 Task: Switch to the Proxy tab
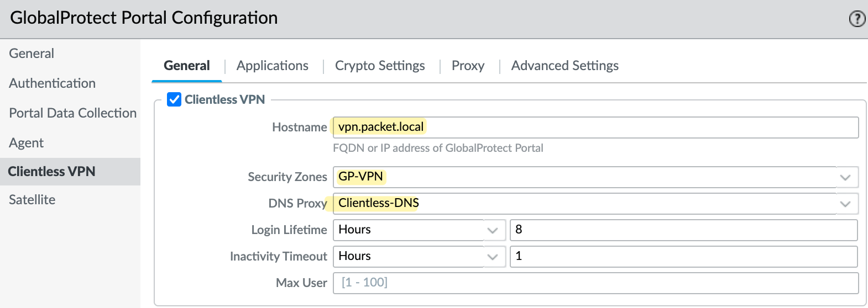(468, 66)
